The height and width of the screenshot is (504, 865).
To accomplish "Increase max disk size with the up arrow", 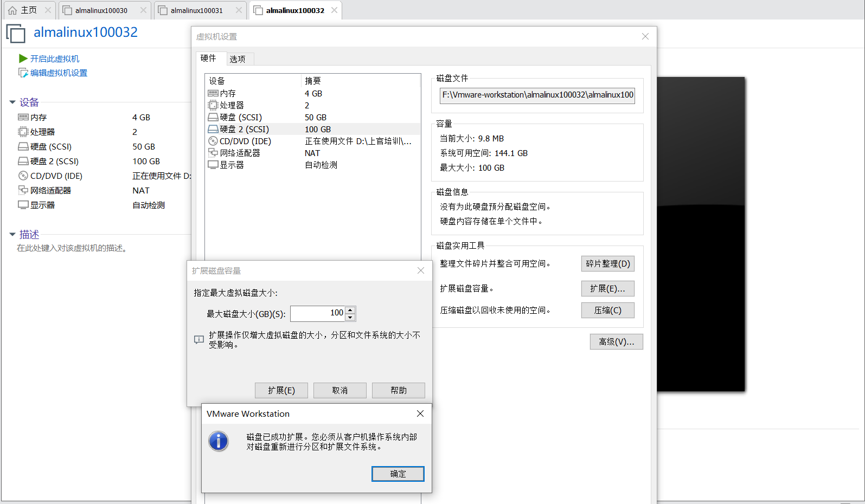I will tap(350, 310).
